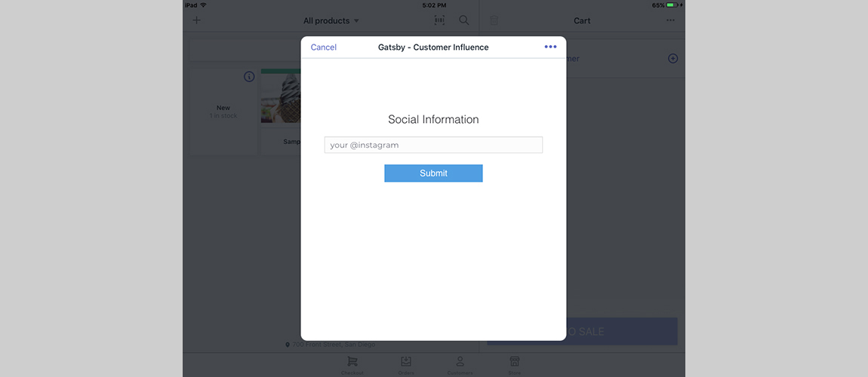This screenshot has width=868, height=377.
Task: Open the ice cream product thumbnail
Action: point(281,98)
